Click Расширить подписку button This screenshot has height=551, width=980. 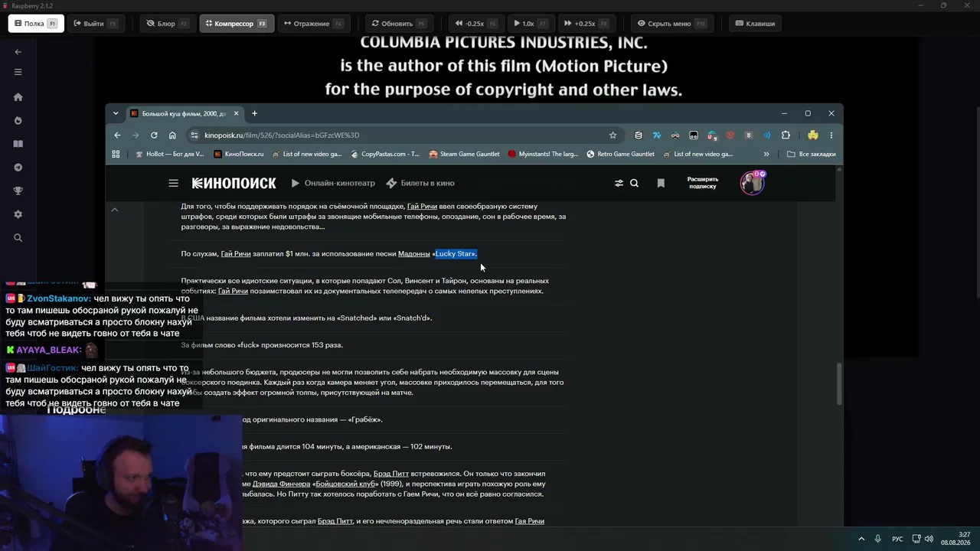point(702,183)
